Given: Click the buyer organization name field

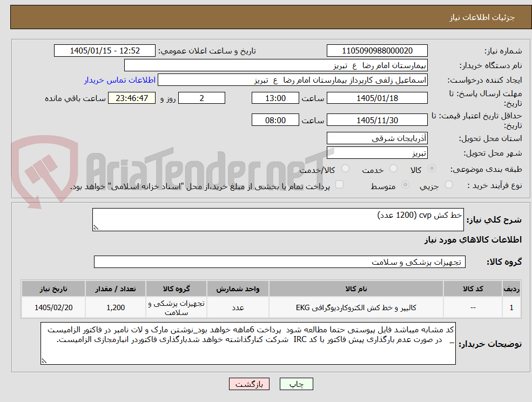Looking at the screenshot, I should tap(276, 65).
